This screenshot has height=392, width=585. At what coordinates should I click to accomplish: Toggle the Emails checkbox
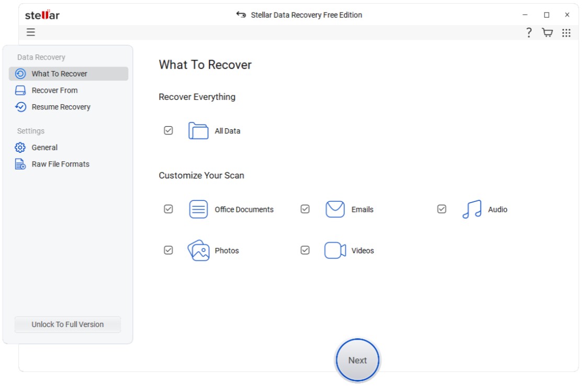point(305,209)
